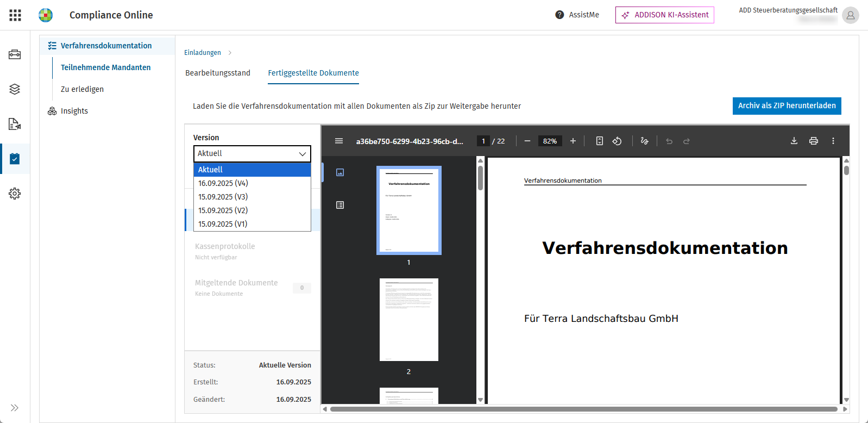Toggle the PDF sidebar hamburger menu
The height and width of the screenshot is (423, 868).
[339, 141]
